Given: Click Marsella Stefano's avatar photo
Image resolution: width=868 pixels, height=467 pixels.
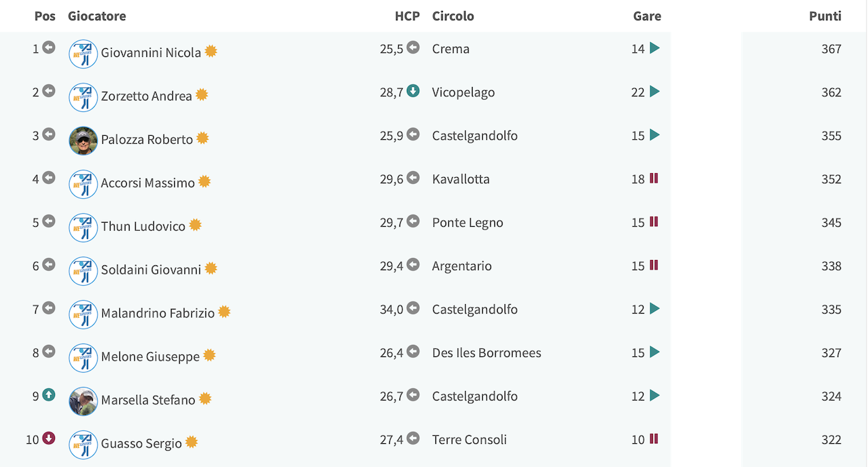Looking at the screenshot, I should [x=83, y=401].
